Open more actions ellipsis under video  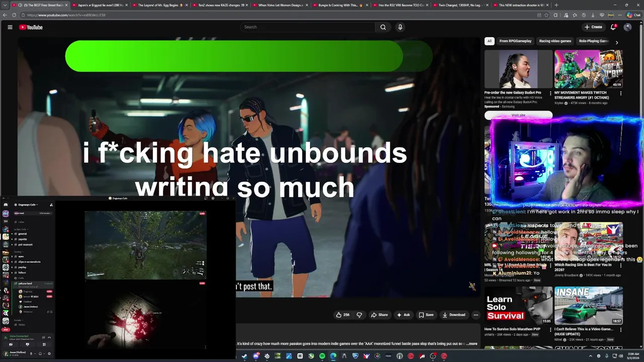(x=475, y=315)
